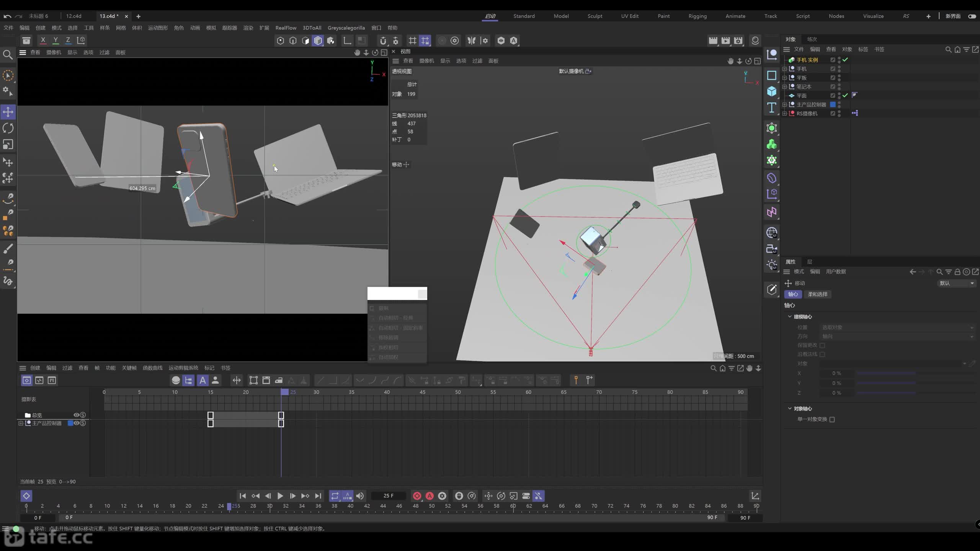Go to end of animation

pos(318,496)
